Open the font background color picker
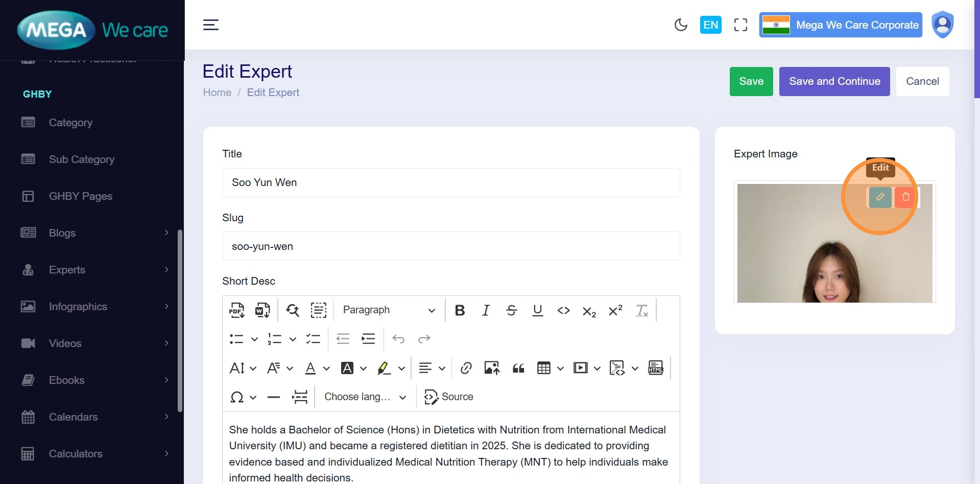Image resolution: width=980 pixels, height=484 pixels. click(353, 368)
